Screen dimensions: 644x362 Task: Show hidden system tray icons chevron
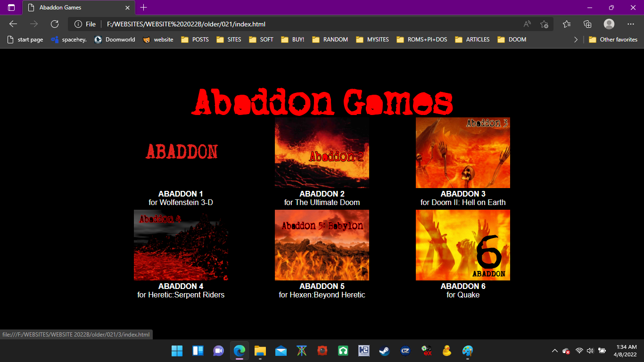point(554,351)
